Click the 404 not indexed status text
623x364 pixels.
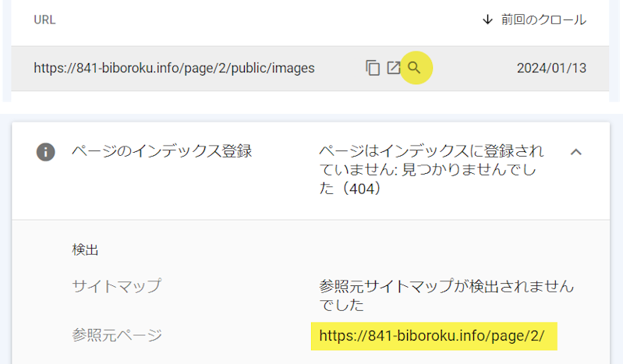[431, 170]
